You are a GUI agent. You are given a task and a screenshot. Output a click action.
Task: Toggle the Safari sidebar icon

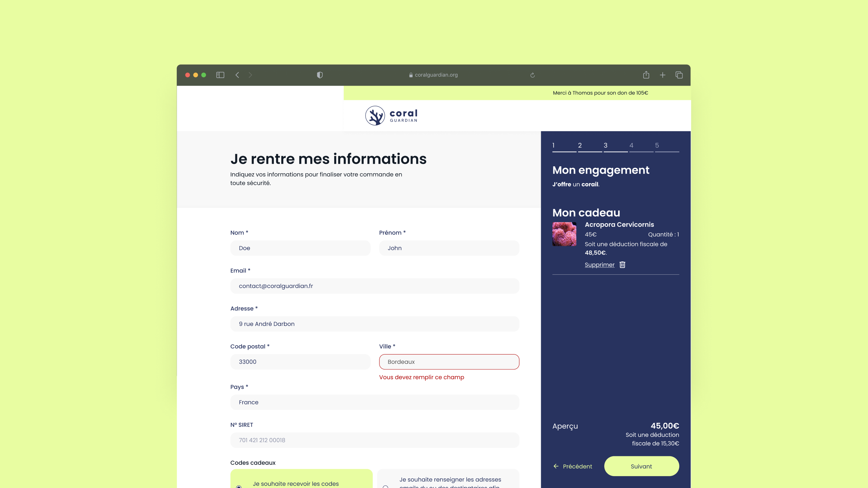tap(220, 75)
